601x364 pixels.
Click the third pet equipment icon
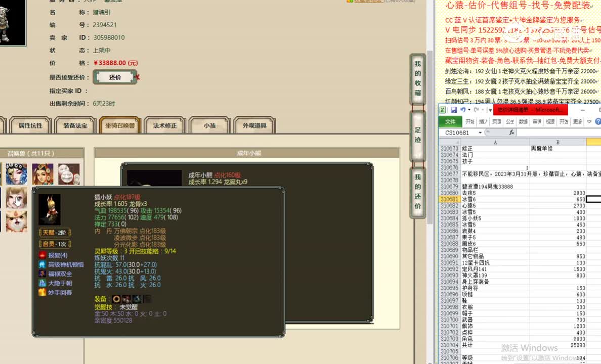pos(137,299)
